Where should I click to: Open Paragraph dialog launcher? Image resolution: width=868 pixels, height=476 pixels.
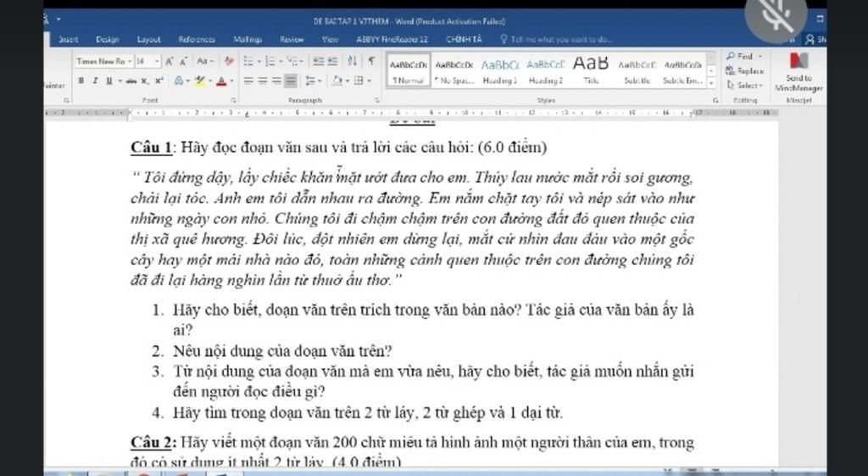tap(377, 100)
